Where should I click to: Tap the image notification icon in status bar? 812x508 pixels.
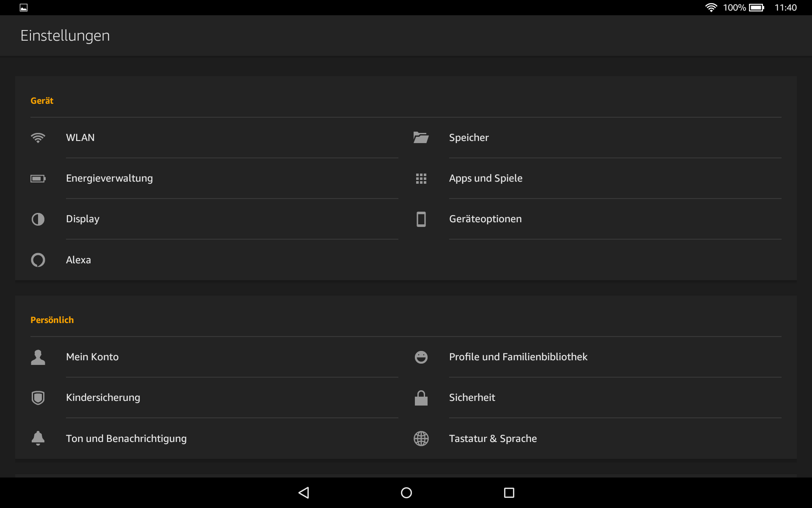24,8
